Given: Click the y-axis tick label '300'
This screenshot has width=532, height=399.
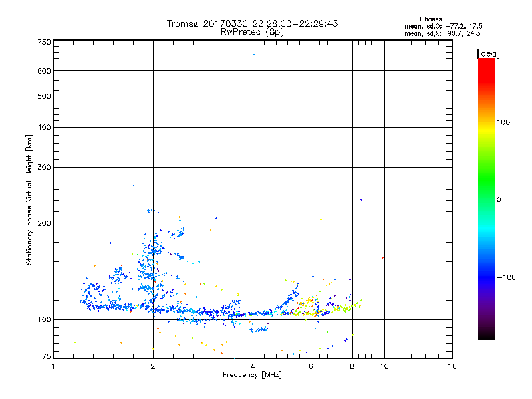Looking at the screenshot, I should pos(44,168).
